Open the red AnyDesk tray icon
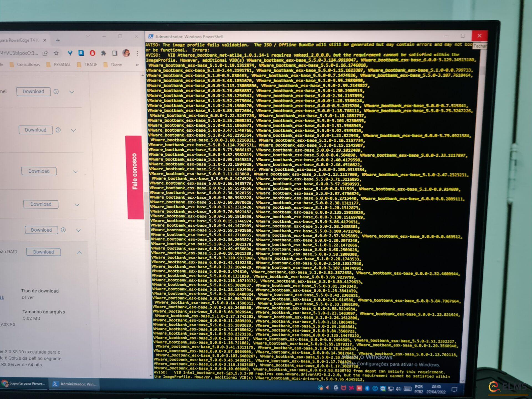Screen dimensions: 532x399 [359, 388]
